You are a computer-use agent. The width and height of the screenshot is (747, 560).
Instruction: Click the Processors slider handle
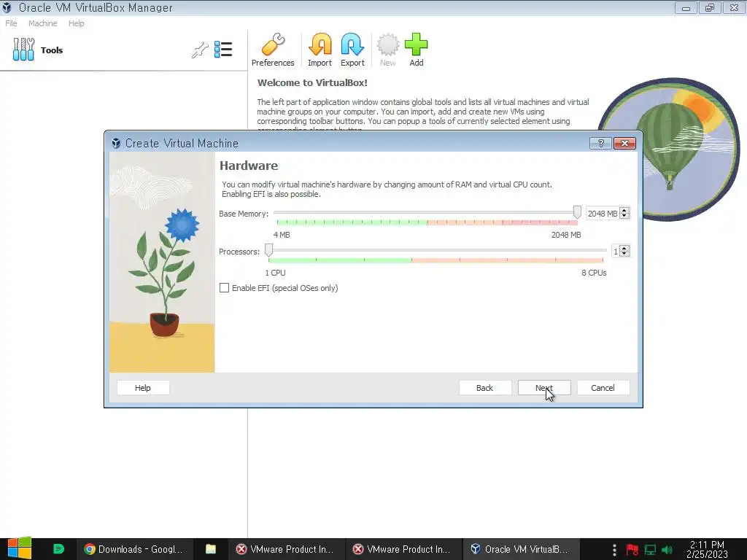268,250
